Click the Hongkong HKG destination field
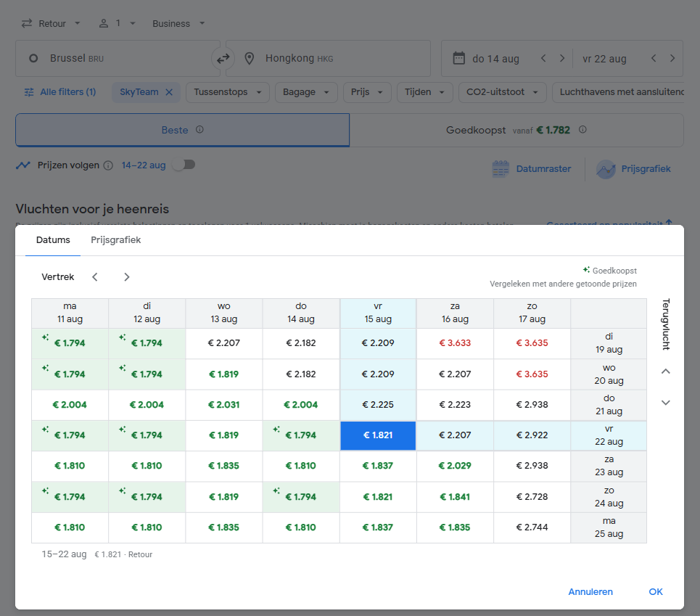This screenshot has width=700, height=616. 328,59
